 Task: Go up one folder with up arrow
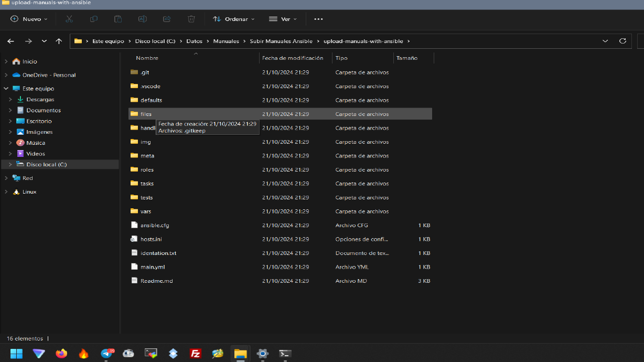pyautogui.click(x=59, y=41)
